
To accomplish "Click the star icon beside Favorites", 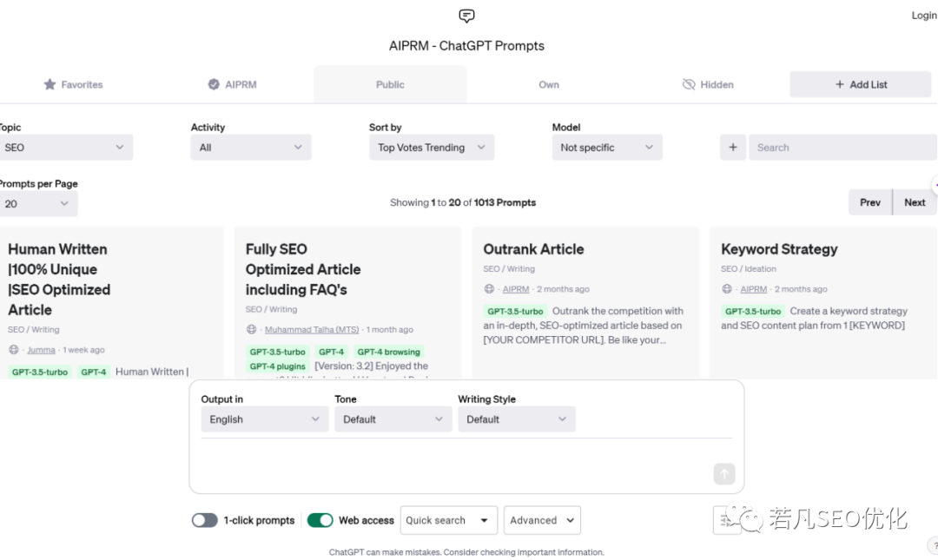I will pos(50,84).
